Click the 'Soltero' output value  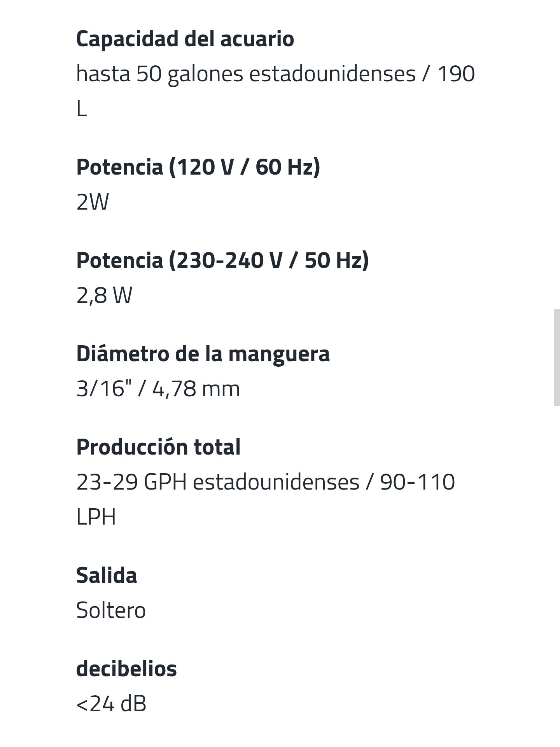[x=111, y=610]
